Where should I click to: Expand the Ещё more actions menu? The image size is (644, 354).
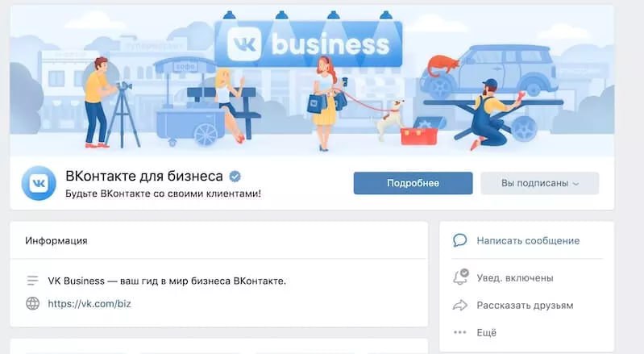486,332
